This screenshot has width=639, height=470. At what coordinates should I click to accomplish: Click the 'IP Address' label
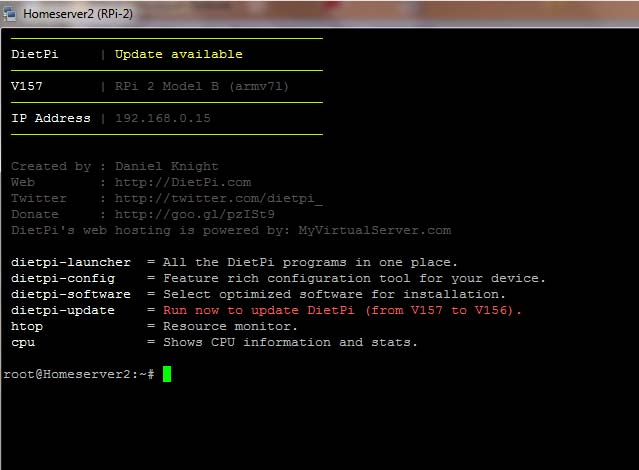pyautogui.click(x=51, y=118)
